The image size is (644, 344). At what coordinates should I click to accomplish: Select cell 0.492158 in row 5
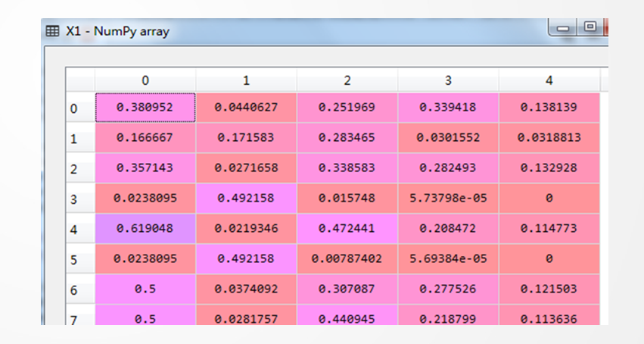pos(247,259)
